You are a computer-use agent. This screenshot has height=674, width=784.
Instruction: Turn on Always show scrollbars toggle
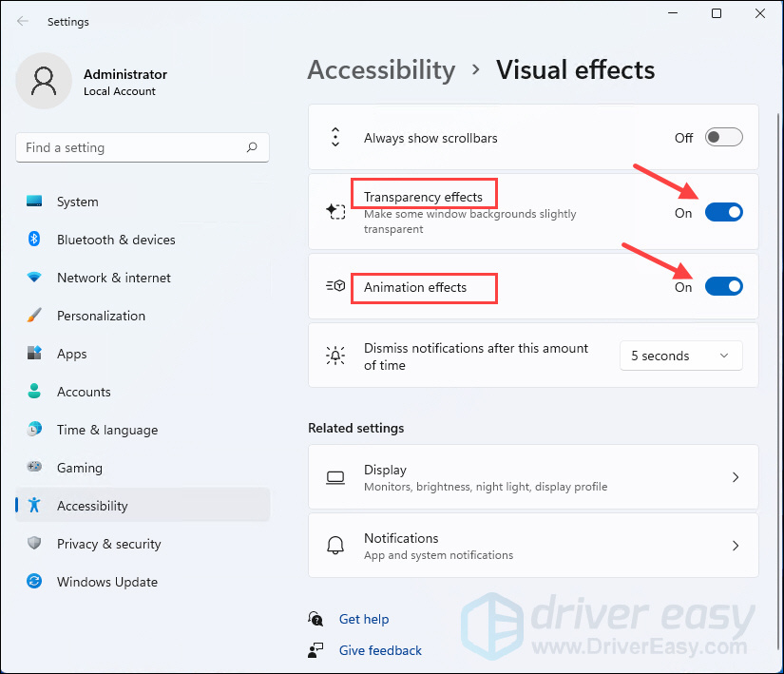point(723,137)
